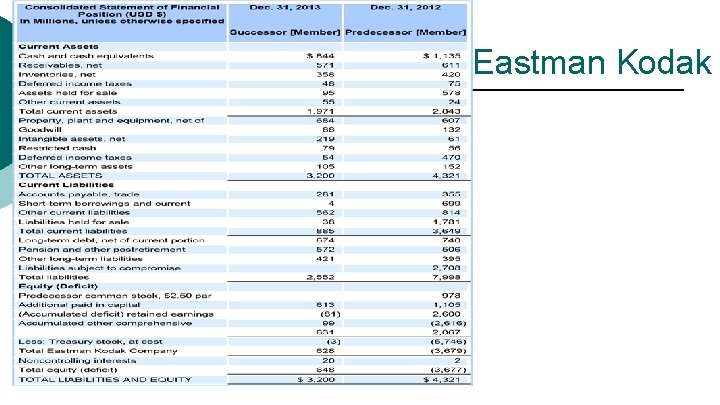This screenshot has height=405, width=720.
Task: Click the 'Cash and cash equivalents' row label
Action: pos(86,56)
